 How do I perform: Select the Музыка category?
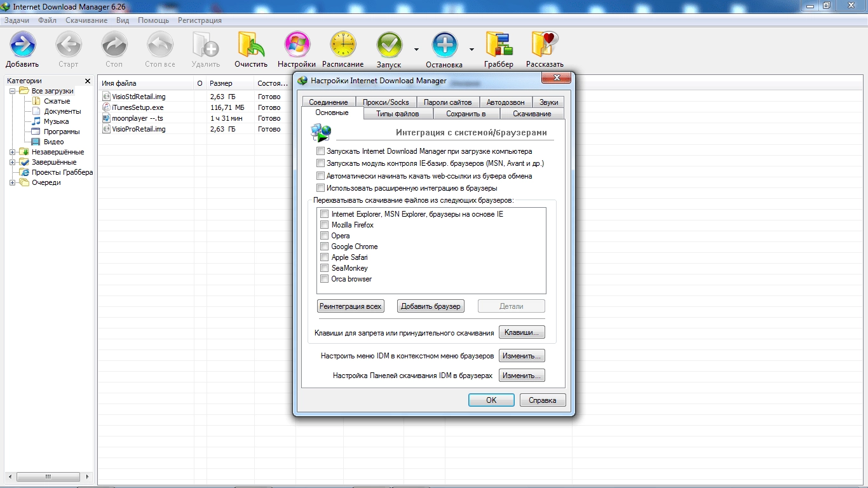(x=56, y=121)
